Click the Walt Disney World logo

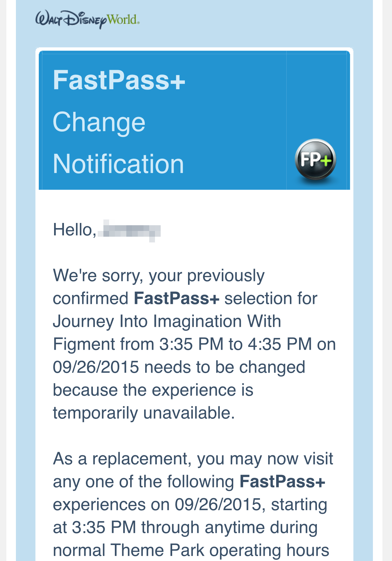(87, 20)
